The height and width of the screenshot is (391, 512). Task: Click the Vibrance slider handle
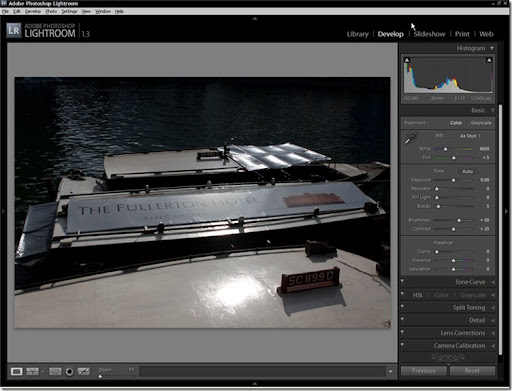tap(453, 260)
